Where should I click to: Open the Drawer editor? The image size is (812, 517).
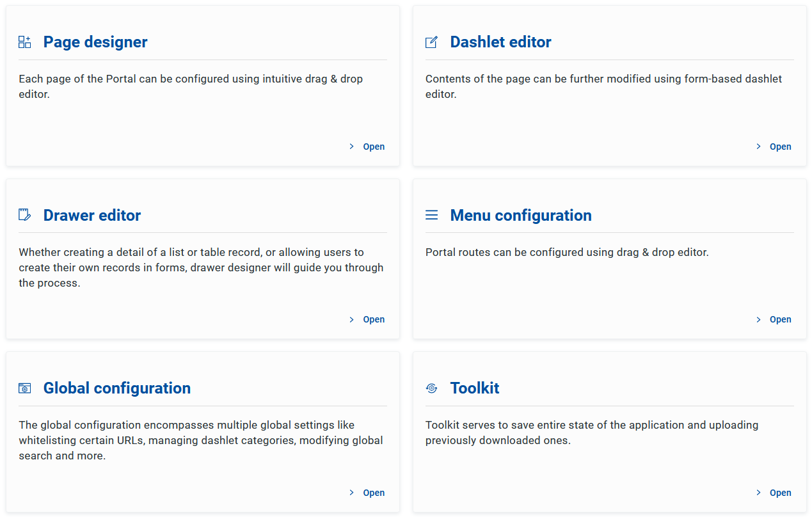pyautogui.click(x=374, y=319)
